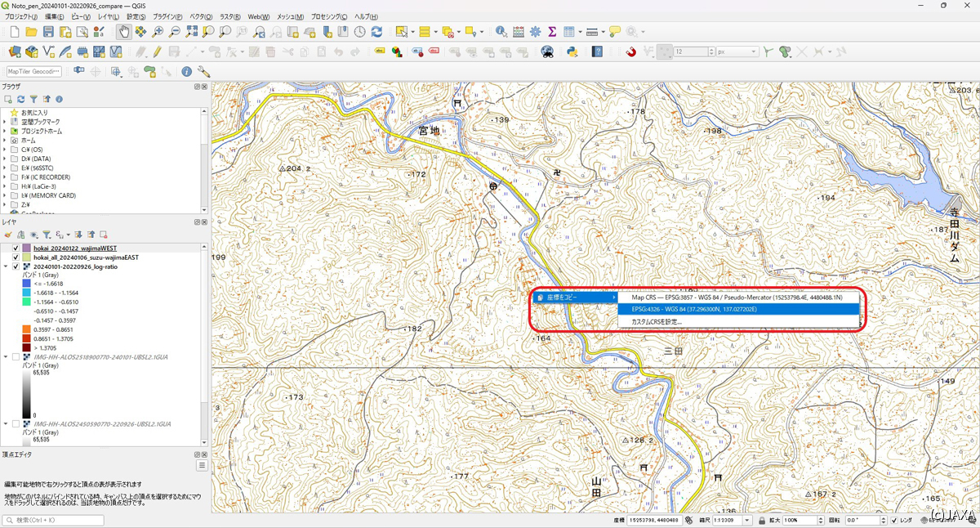980x528 pixels.
Task: Open the プロセシング menu
Action: [330, 16]
